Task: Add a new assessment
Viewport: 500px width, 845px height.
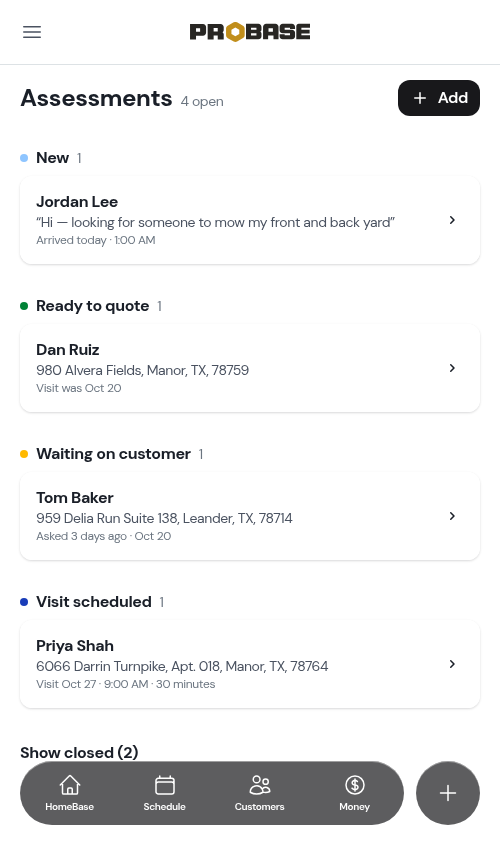Action: pyautogui.click(x=439, y=98)
